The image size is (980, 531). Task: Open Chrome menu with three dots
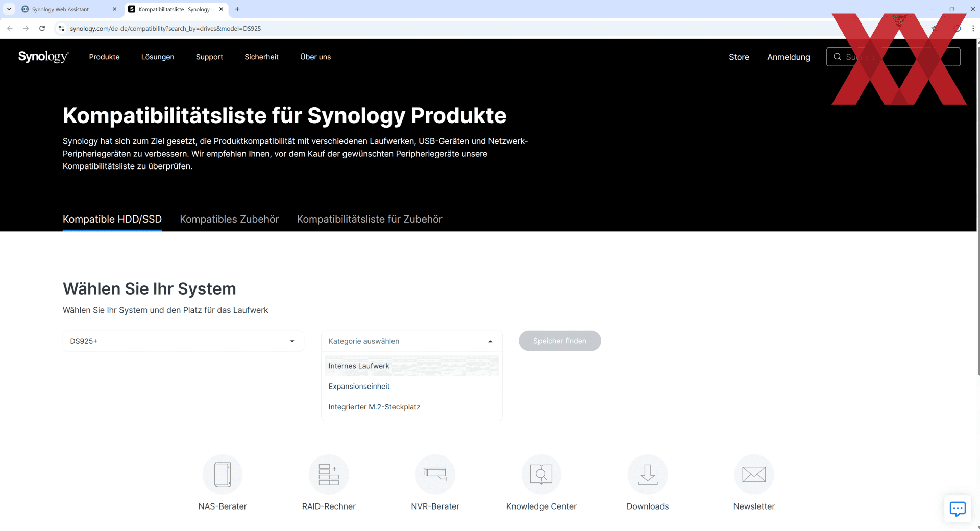973,28
